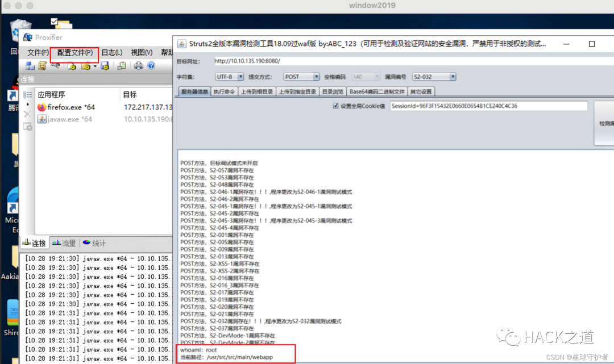Switch to the 上传到指定目录 tab
This screenshot has width=614, height=364.
tap(297, 91)
